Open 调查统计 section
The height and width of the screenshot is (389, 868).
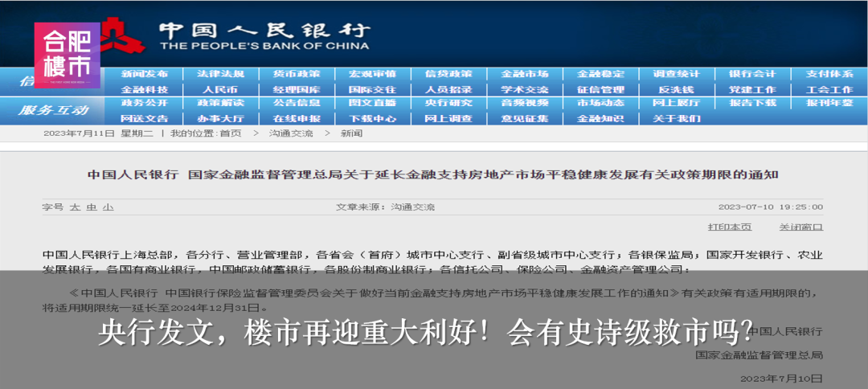pos(676,74)
